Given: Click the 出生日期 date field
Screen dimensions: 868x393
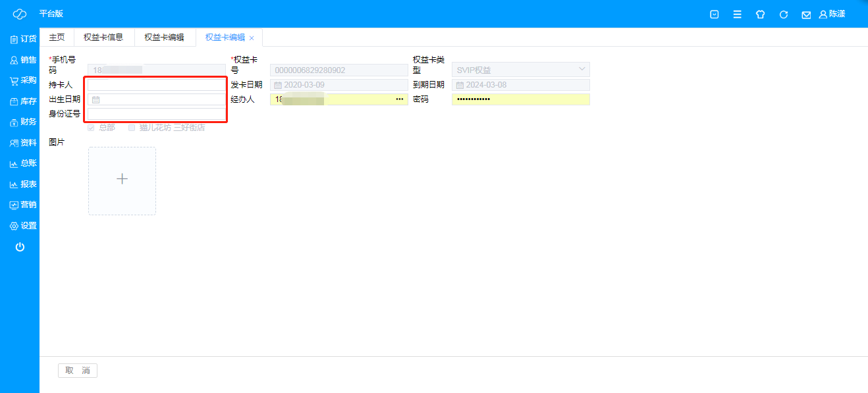Looking at the screenshot, I should coord(157,99).
